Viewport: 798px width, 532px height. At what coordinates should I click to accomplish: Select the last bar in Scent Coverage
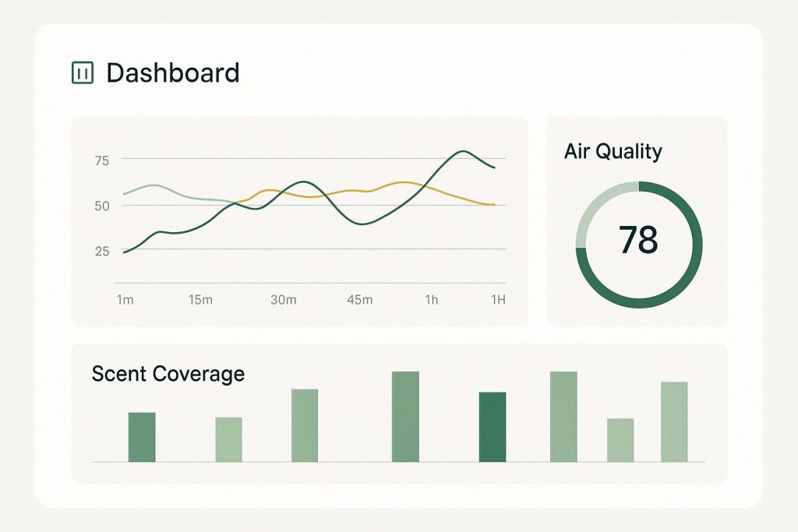(x=674, y=421)
